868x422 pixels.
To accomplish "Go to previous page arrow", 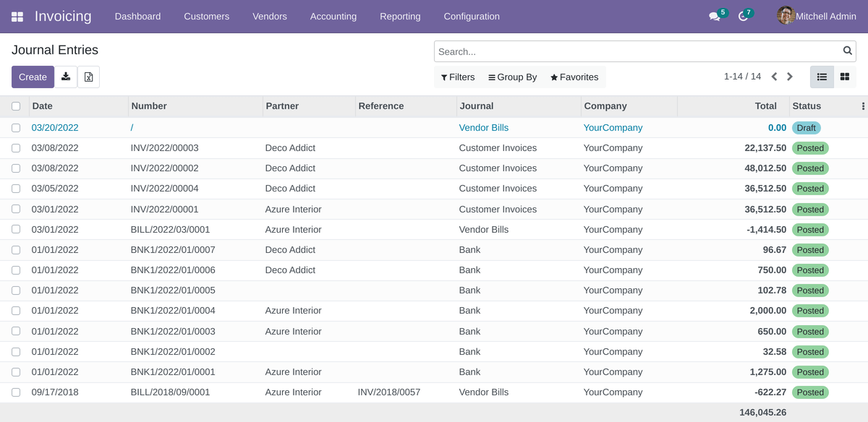I will (774, 77).
